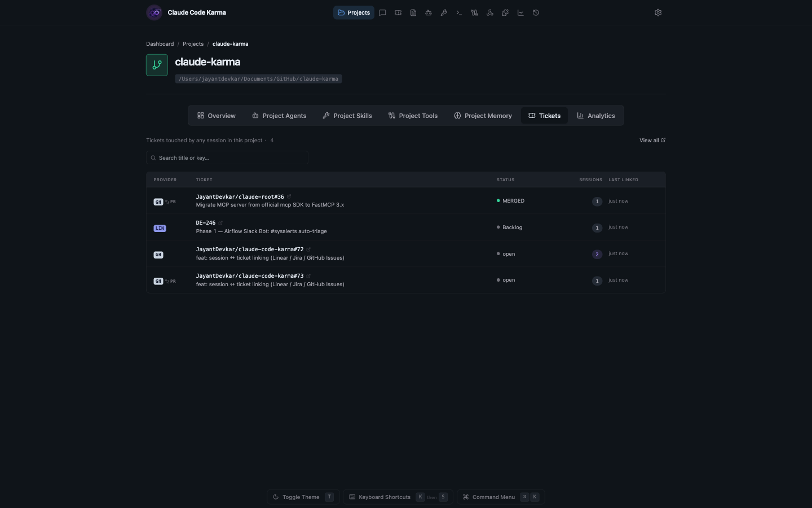Select the Projects nav button
812x508 pixels.
tap(354, 12)
